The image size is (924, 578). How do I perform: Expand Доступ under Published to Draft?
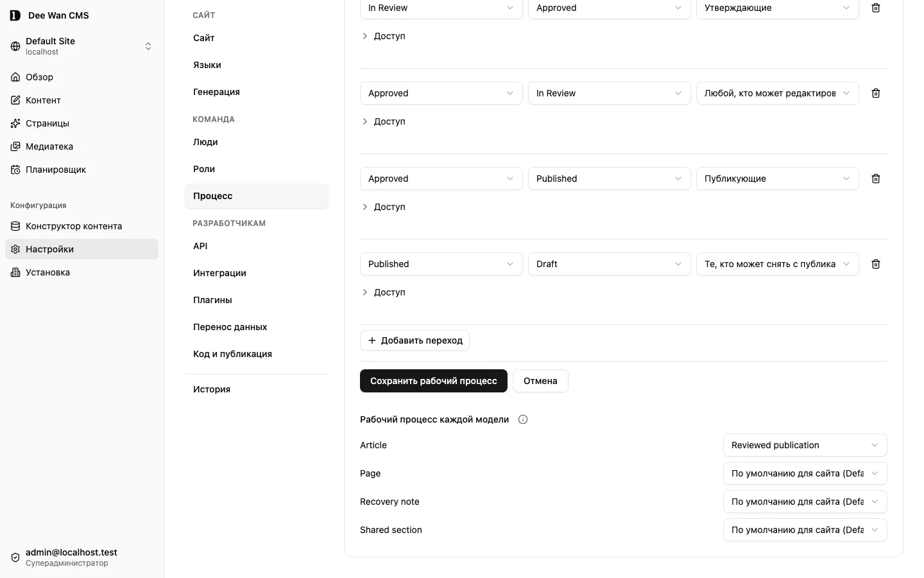(384, 292)
